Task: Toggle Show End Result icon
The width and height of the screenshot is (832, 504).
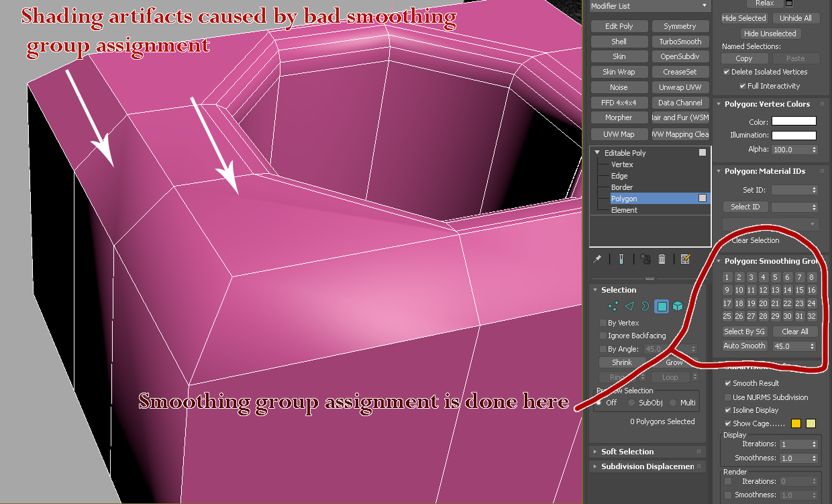Action: pos(621,259)
